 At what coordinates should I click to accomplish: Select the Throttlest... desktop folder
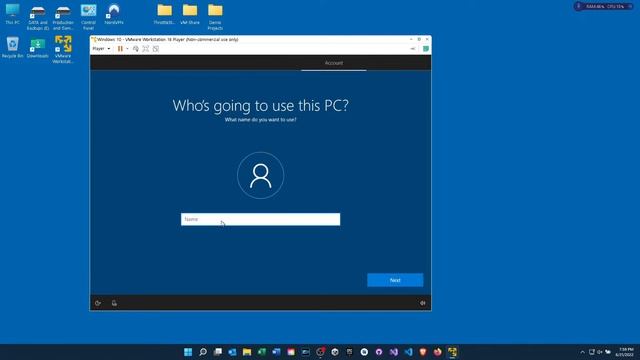click(x=164, y=14)
